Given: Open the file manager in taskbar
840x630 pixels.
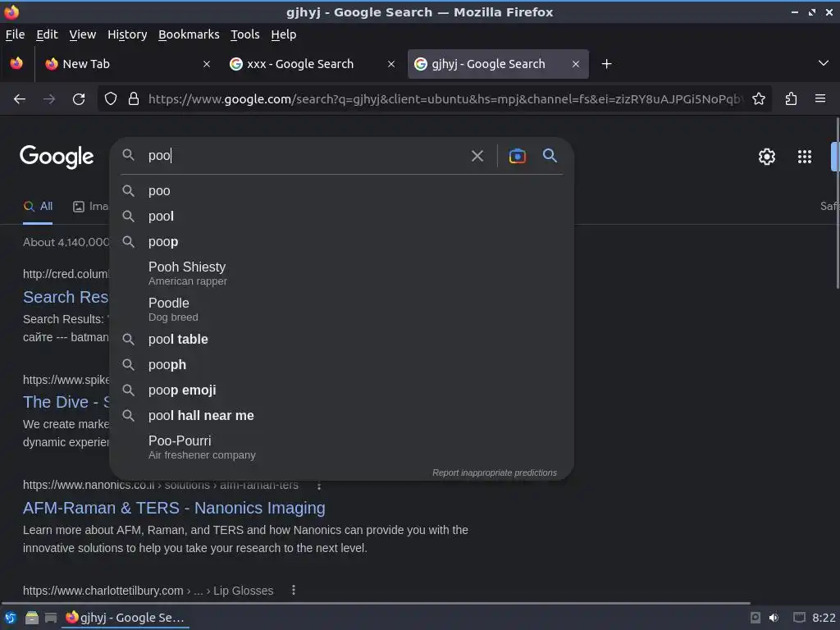Looking at the screenshot, I should (32, 618).
